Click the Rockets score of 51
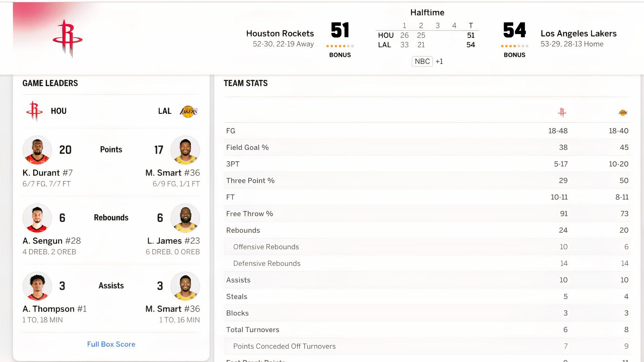The width and height of the screenshot is (644, 362). pos(340,30)
